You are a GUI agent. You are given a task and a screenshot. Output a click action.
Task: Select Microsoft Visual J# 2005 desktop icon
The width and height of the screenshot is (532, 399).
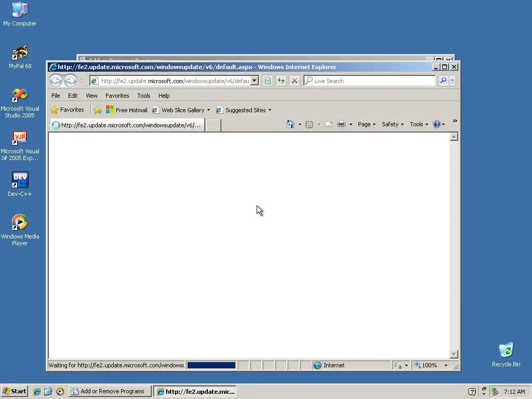tap(20, 145)
